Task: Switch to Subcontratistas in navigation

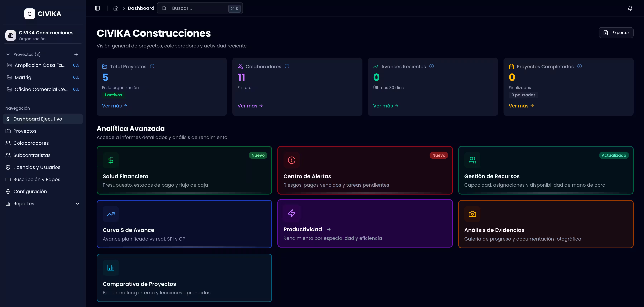Action: pyautogui.click(x=32, y=155)
